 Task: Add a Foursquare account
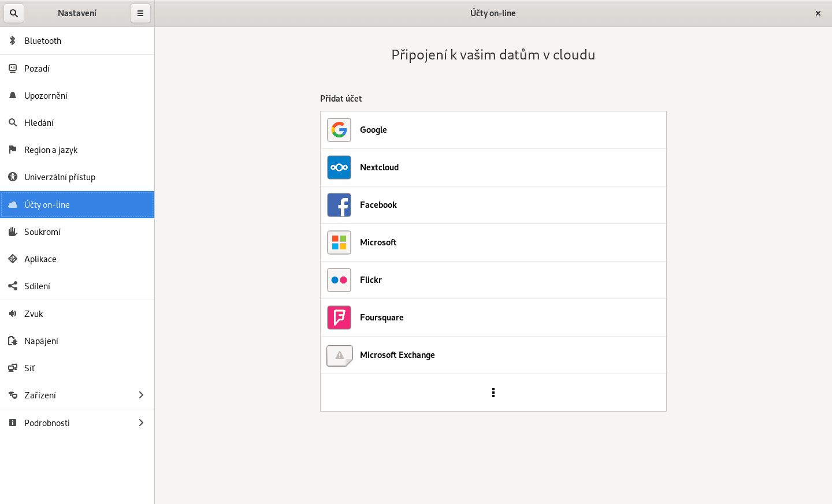coord(493,318)
